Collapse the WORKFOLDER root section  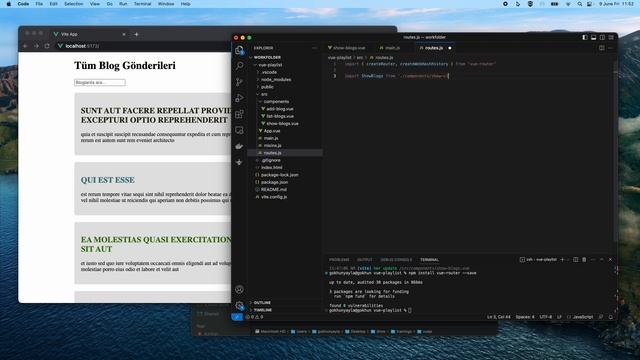(285, 58)
